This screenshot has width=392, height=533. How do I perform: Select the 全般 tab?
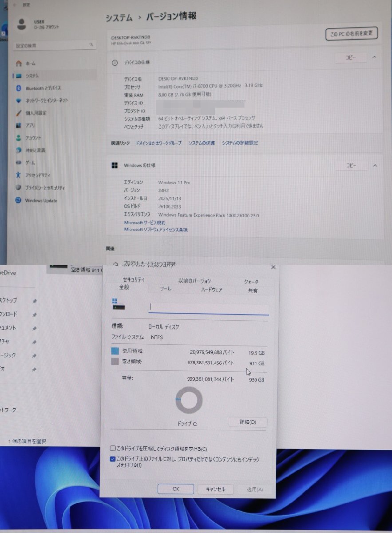coord(124,288)
